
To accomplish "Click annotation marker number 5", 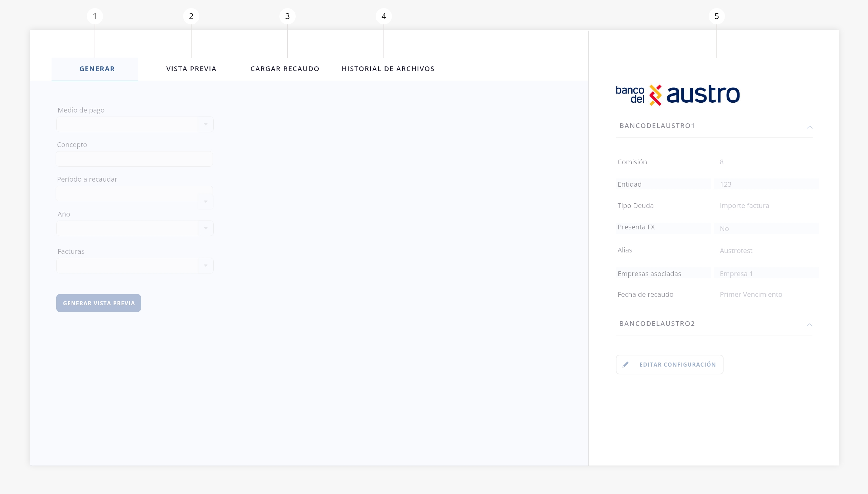I will (x=716, y=16).
